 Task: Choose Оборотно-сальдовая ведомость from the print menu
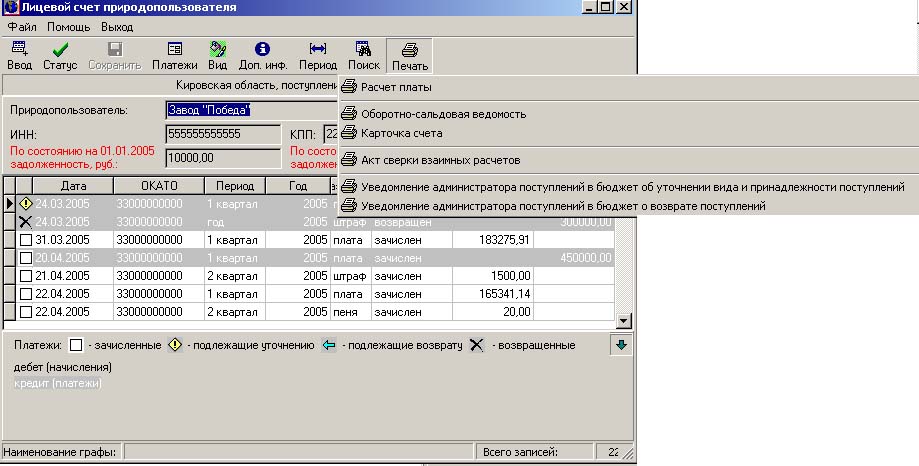[443, 114]
